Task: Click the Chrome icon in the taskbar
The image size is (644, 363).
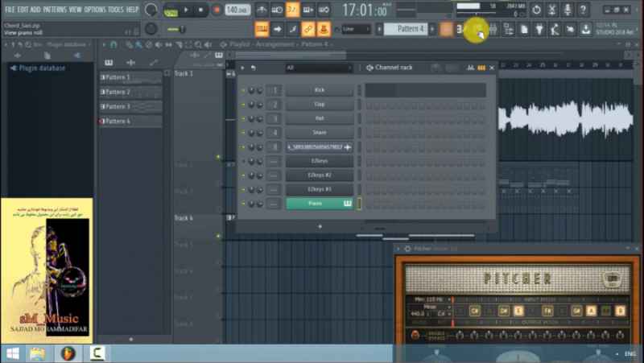Action: pyautogui.click(x=68, y=353)
